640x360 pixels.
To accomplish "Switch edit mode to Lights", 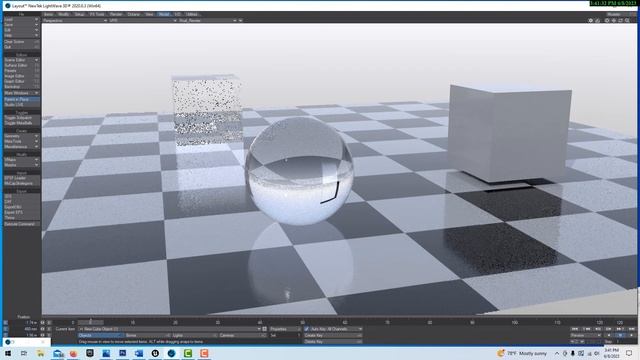I will click(194, 335).
